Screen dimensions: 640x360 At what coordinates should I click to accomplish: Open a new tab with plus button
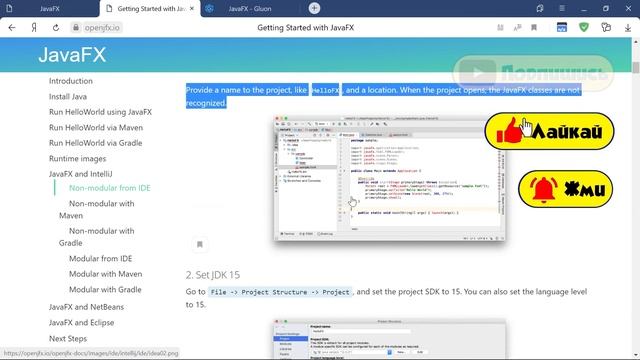pos(314,8)
